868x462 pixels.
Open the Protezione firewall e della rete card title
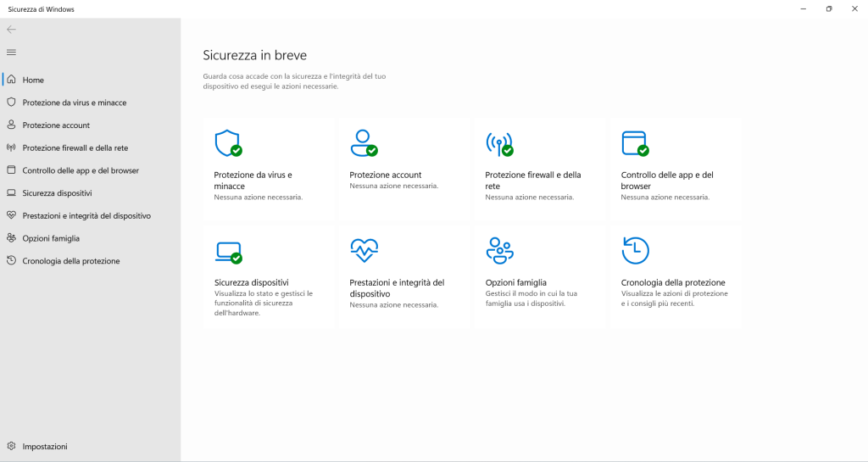(x=533, y=181)
